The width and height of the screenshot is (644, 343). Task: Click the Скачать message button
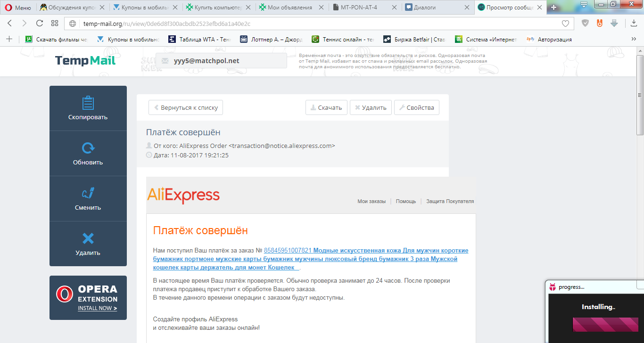pyautogui.click(x=326, y=107)
